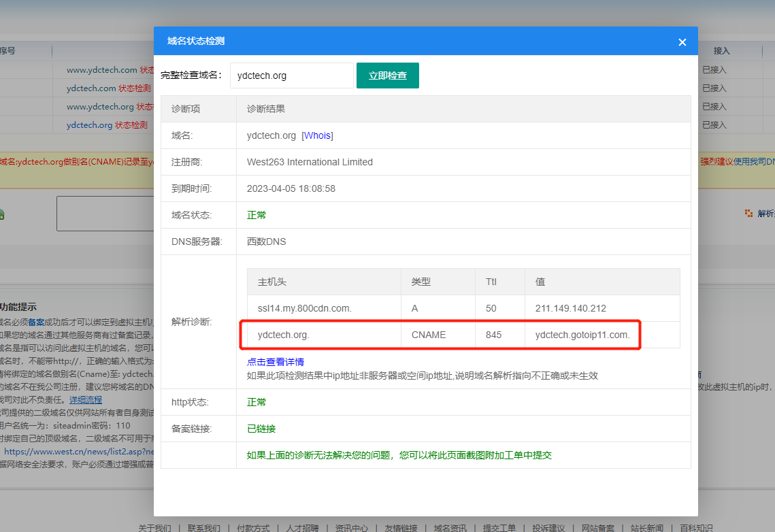The width and height of the screenshot is (775, 532).
Task: Open the 站长新闻 footer link
Action: [x=647, y=528]
